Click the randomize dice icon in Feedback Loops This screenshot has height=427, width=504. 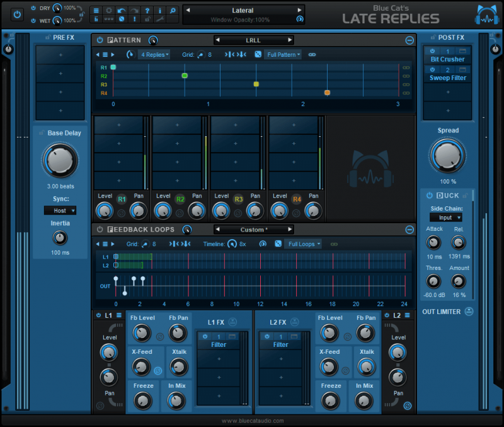(278, 244)
